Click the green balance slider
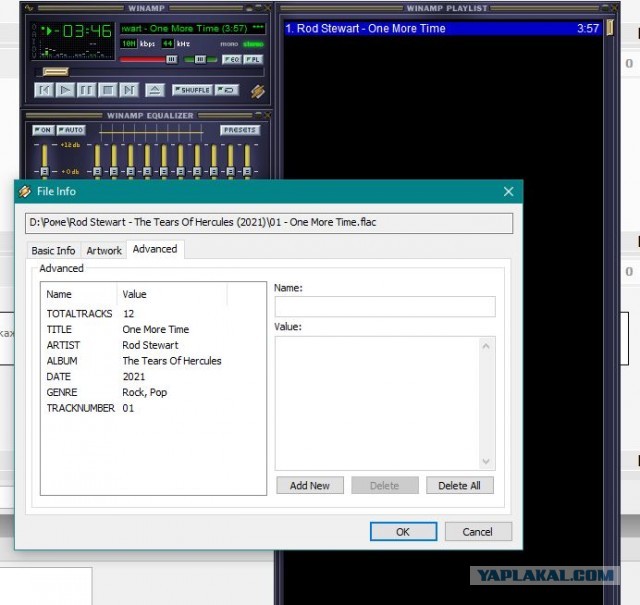The width and height of the screenshot is (640, 605). (x=200, y=60)
